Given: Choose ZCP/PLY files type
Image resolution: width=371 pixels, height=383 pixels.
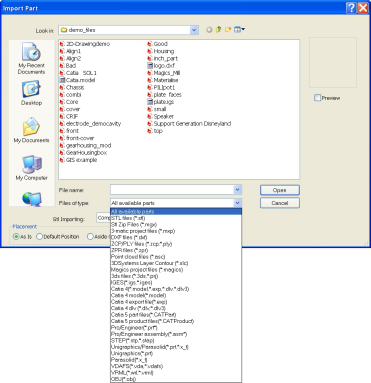Looking at the screenshot, I should click(x=176, y=244).
